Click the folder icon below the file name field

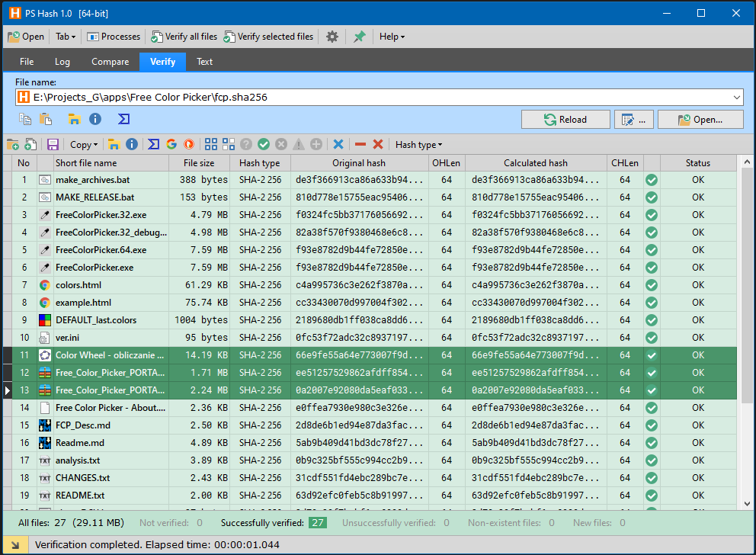click(x=74, y=119)
